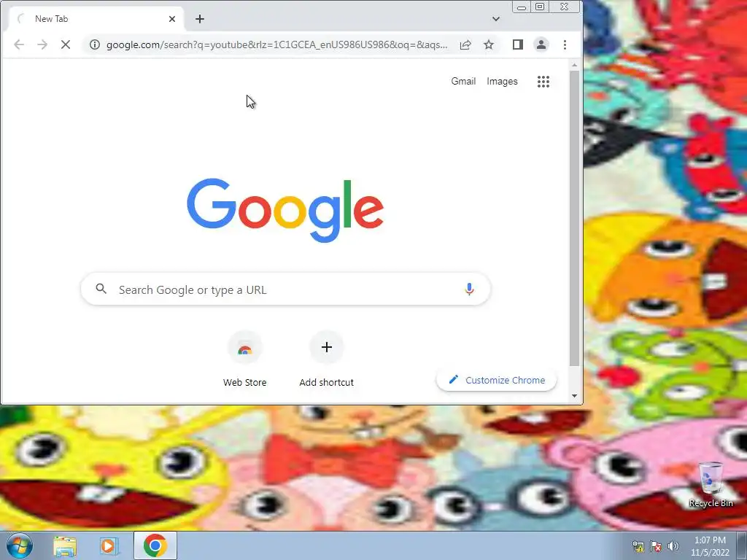747x560 pixels.
Task: Bookmark this tab with the star icon
Action: pyautogui.click(x=489, y=44)
